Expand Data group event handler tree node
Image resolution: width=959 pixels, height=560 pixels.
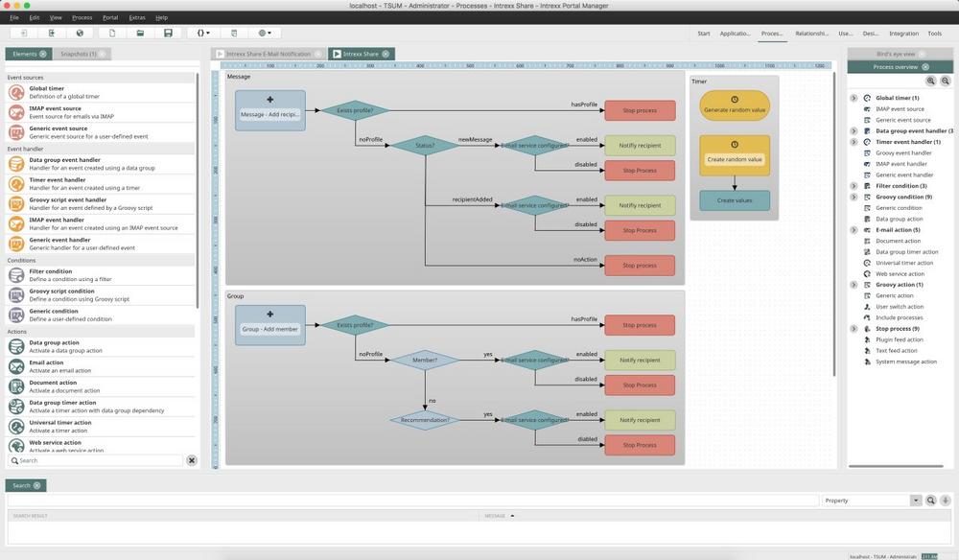854,130
